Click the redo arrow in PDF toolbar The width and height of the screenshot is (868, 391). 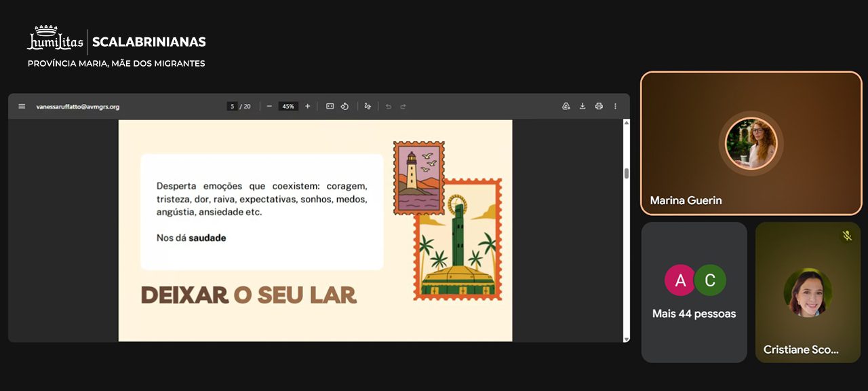pyautogui.click(x=403, y=107)
